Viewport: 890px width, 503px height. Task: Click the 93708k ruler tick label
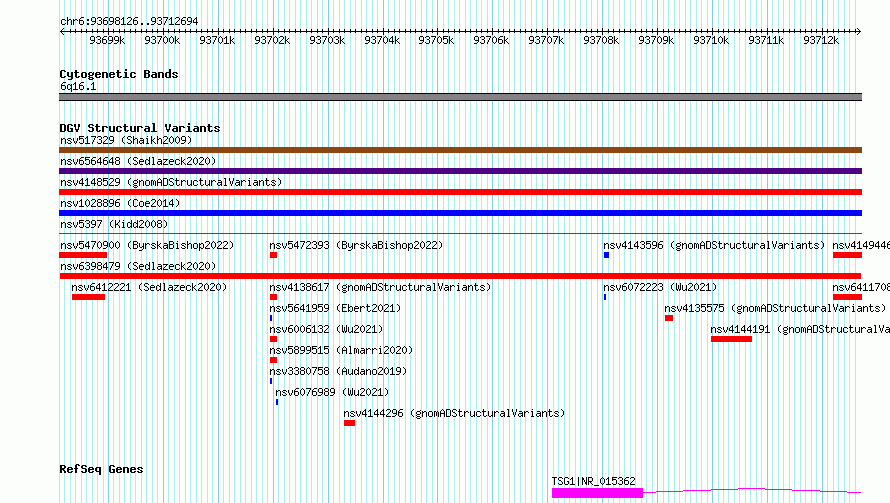coord(601,40)
